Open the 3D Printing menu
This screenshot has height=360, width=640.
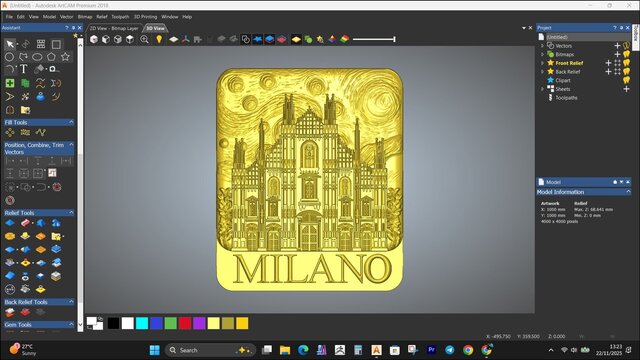[145, 17]
